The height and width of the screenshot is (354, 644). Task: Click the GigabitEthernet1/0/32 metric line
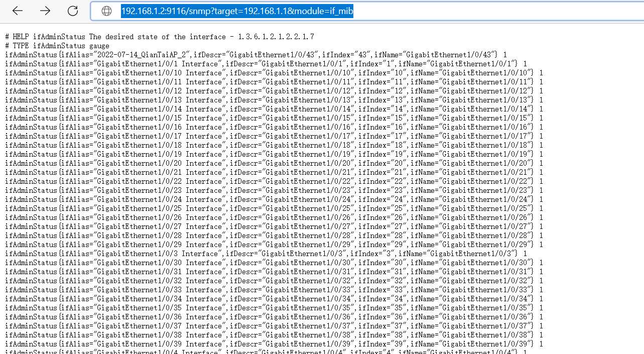pos(274,281)
